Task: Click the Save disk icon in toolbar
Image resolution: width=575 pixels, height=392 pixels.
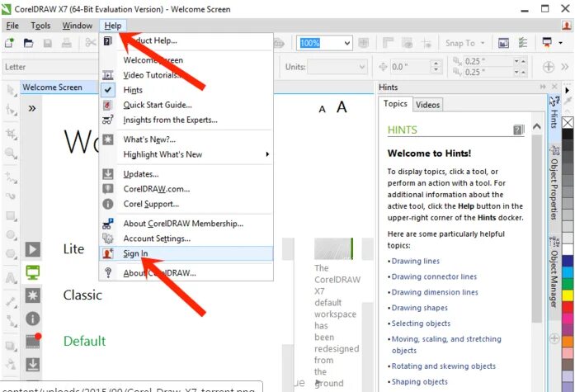Action: (47, 43)
